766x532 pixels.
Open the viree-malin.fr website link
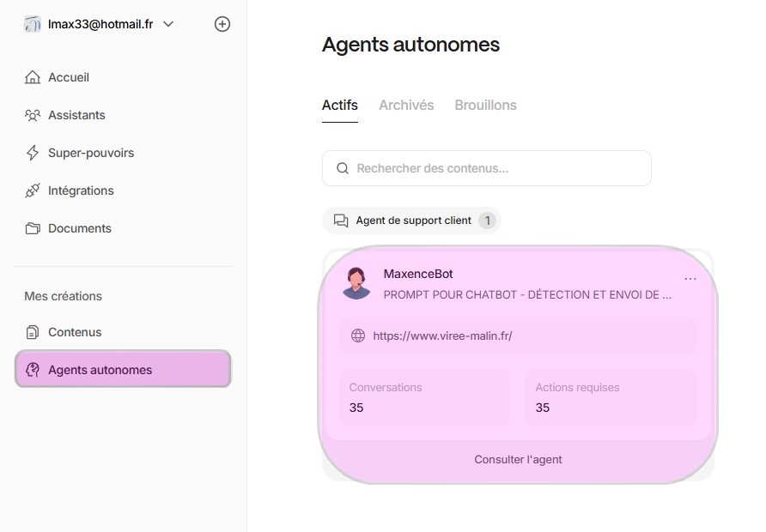click(442, 336)
